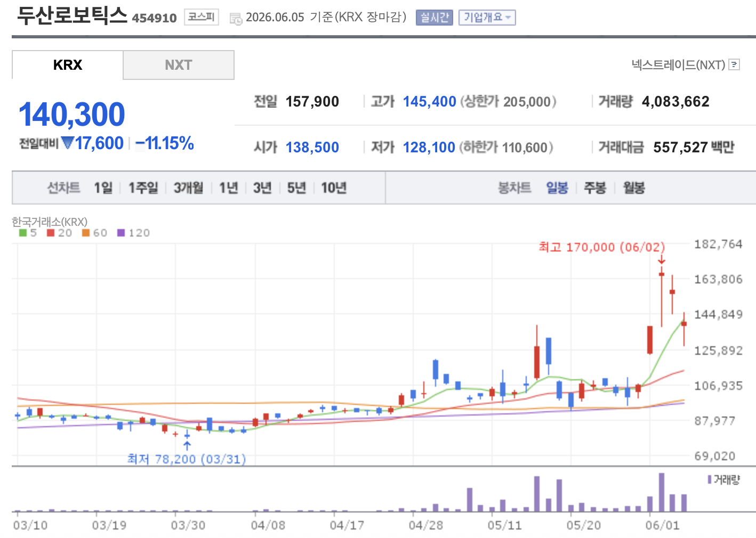Image resolution: width=756 pixels, height=538 pixels.
Task: Select the 주봉 weekly candle chart
Action: coord(595,188)
